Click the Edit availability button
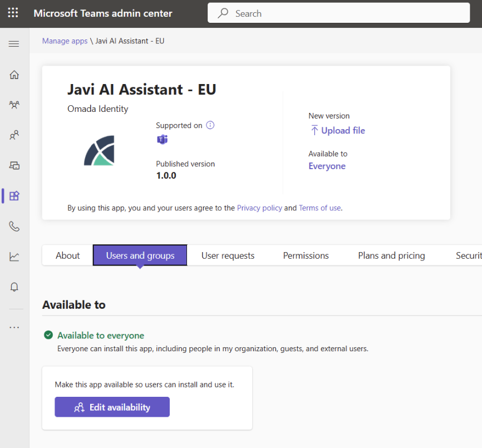This screenshot has height=448, width=482. (112, 407)
